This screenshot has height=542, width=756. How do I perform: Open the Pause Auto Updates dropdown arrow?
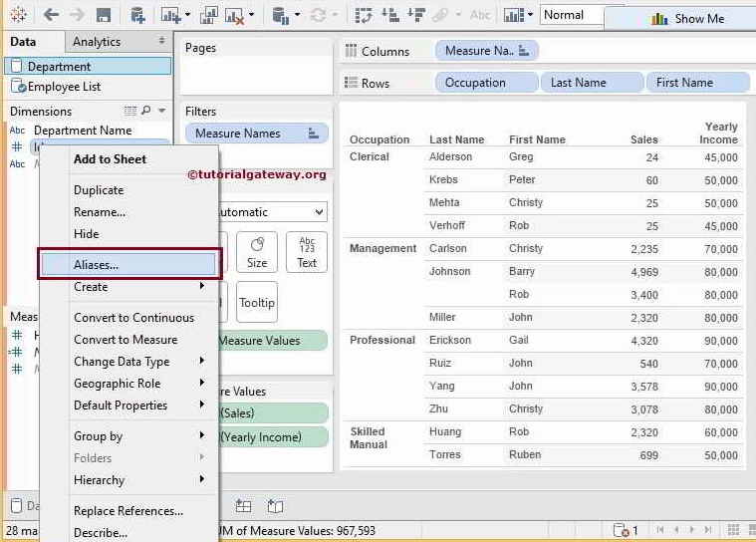[297, 15]
